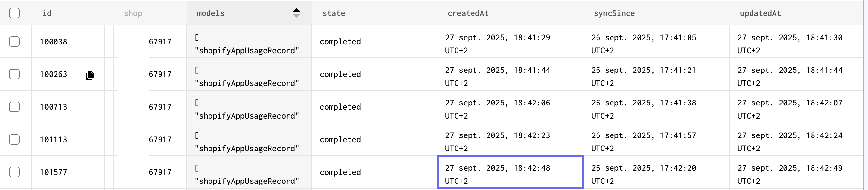868x190 pixels.
Task: Sort by the id column header
Action: 47,13
